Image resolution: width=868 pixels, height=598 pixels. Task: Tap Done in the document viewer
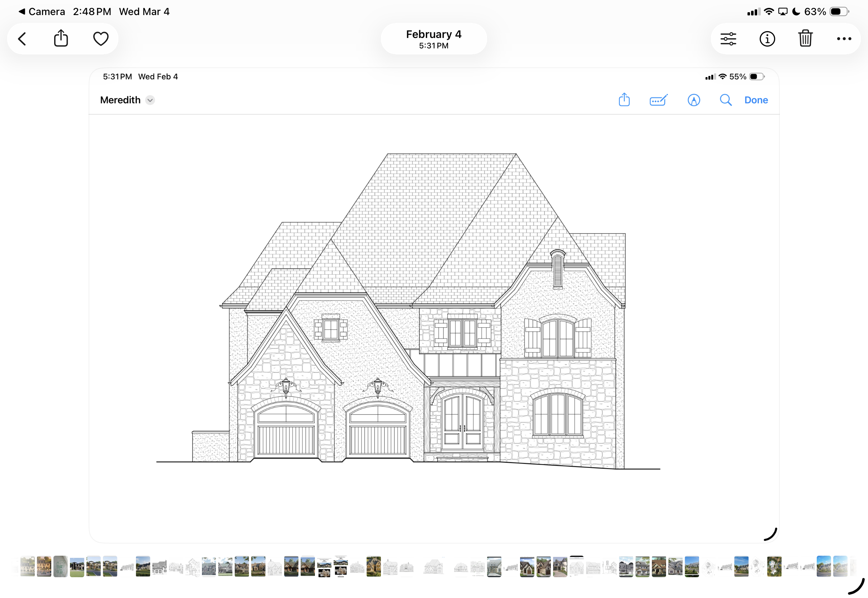(756, 100)
